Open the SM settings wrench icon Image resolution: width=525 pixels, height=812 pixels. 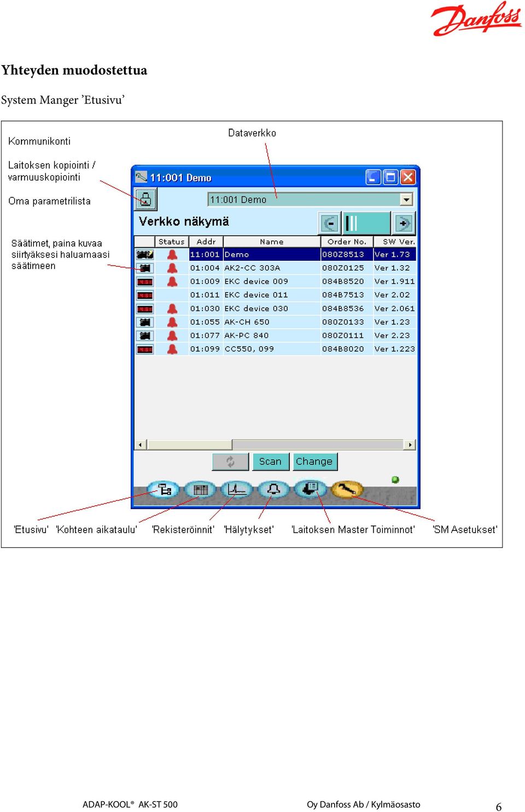pos(347,489)
